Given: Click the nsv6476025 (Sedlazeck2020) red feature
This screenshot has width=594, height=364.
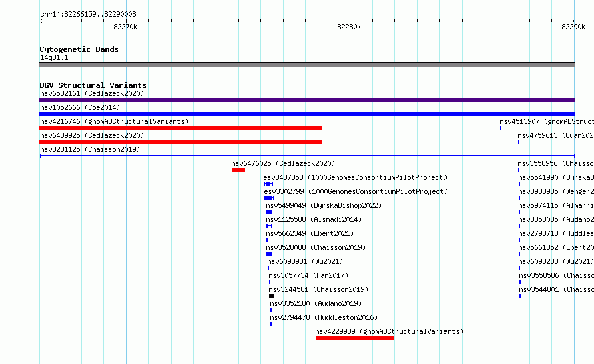Looking at the screenshot, I should tap(238, 170).
